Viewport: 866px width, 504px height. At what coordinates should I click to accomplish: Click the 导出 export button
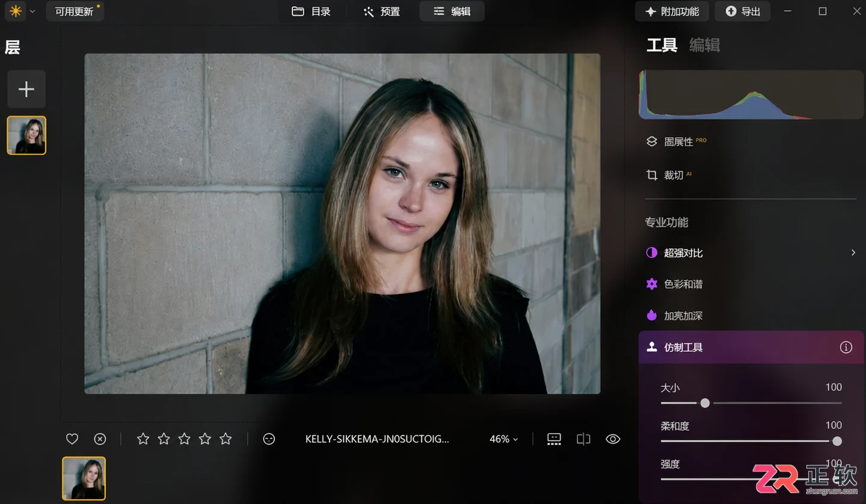pos(743,11)
